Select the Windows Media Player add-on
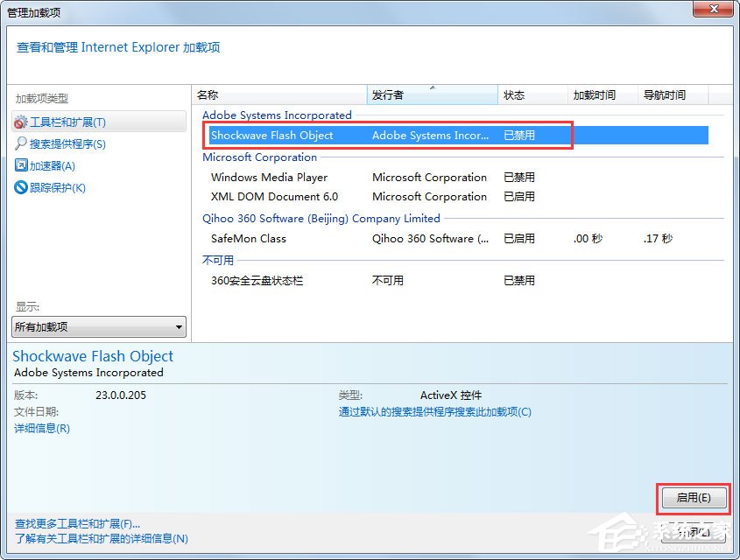This screenshot has height=560, width=740. click(x=269, y=177)
